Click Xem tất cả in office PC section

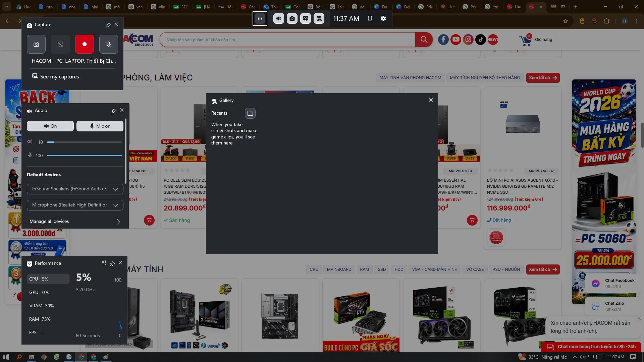[543, 78]
